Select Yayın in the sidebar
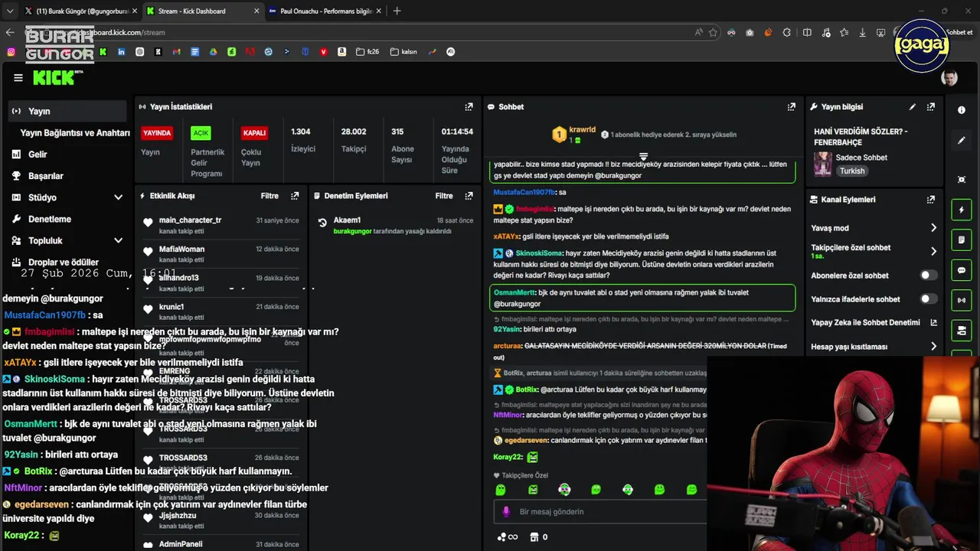 coord(67,111)
